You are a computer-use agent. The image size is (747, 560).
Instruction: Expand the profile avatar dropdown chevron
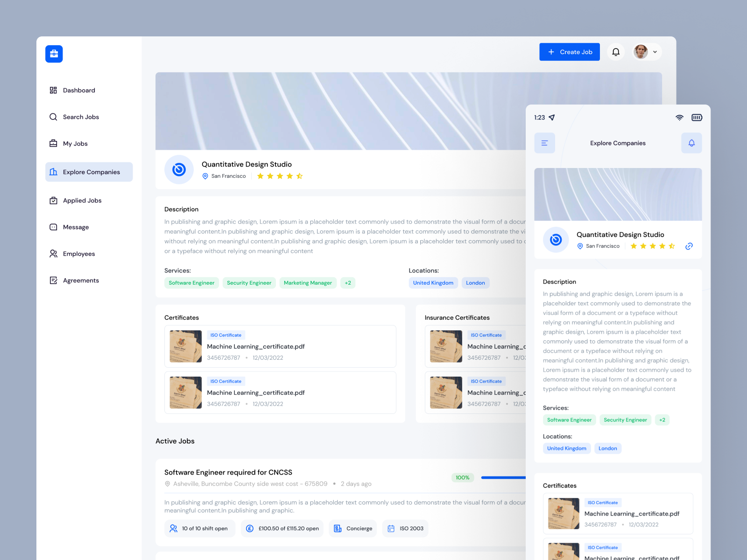tap(655, 52)
